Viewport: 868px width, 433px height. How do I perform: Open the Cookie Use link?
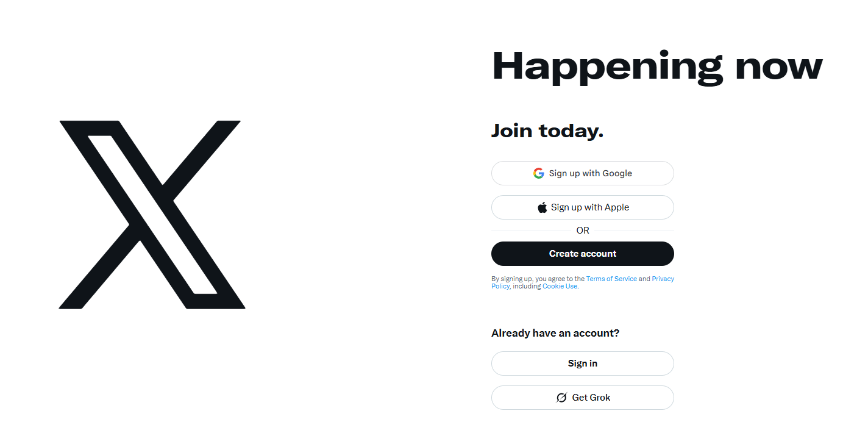click(x=559, y=286)
